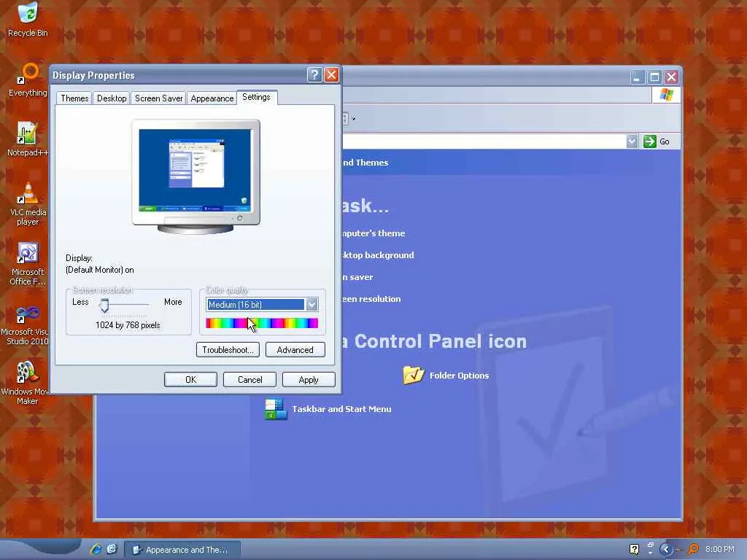Click the screen resolution slider thumb
Screen dimensions: 747x560
pos(104,306)
